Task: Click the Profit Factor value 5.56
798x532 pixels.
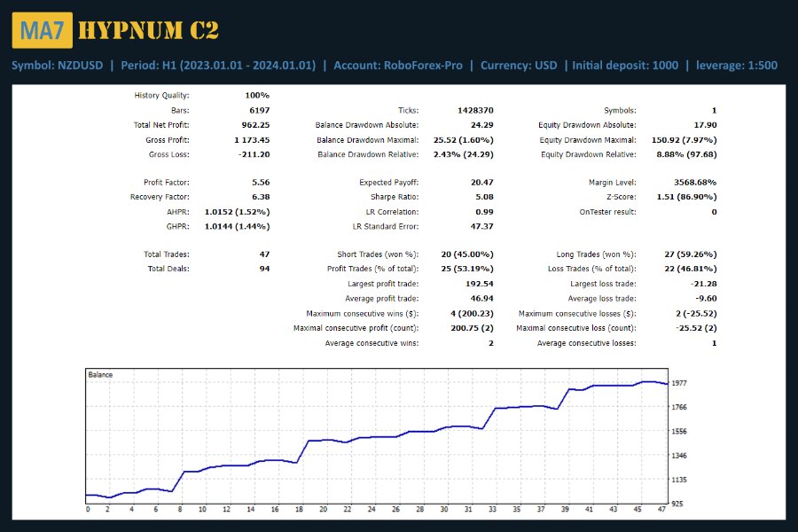Action: pyautogui.click(x=261, y=183)
